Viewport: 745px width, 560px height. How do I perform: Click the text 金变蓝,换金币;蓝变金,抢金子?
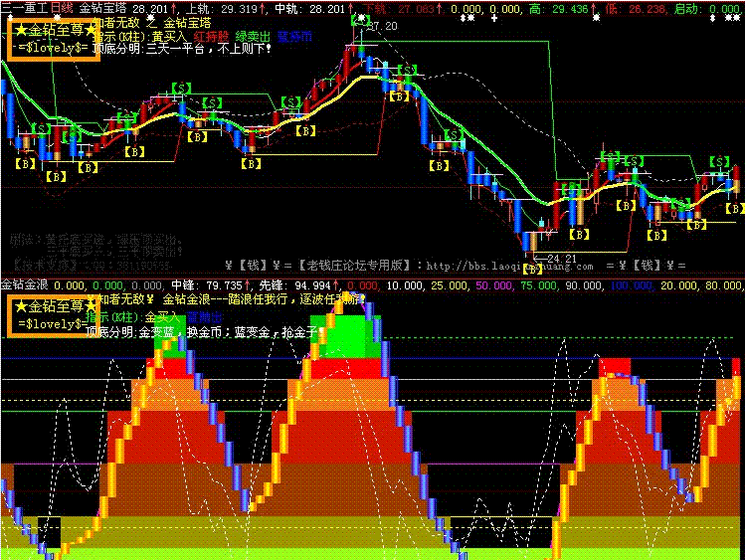[227, 332]
